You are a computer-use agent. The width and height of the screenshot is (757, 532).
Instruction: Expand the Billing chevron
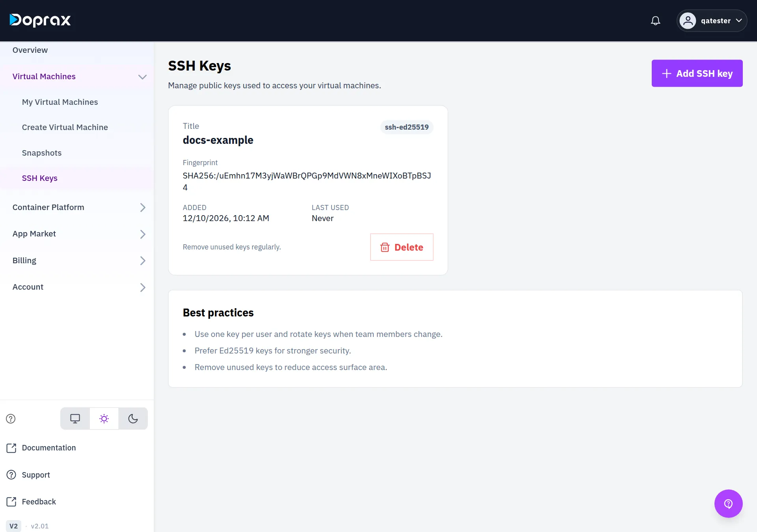(143, 261)
